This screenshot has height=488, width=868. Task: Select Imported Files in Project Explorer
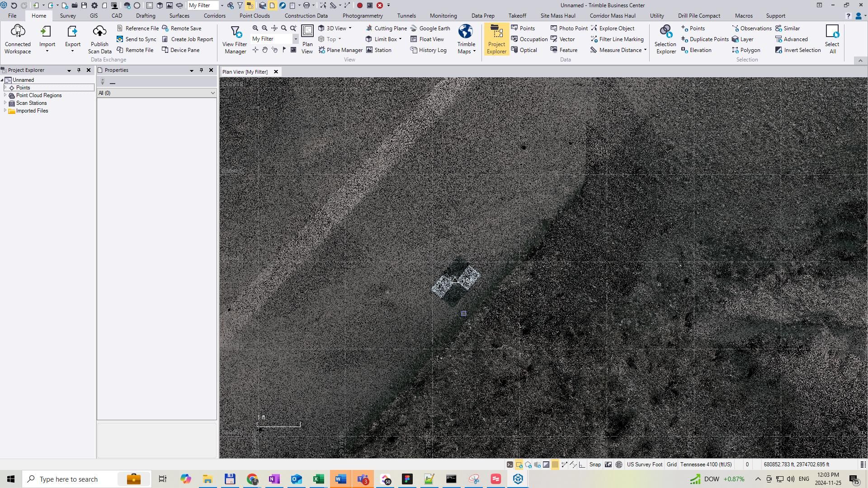pyautogui.click(x=32, y=111)
